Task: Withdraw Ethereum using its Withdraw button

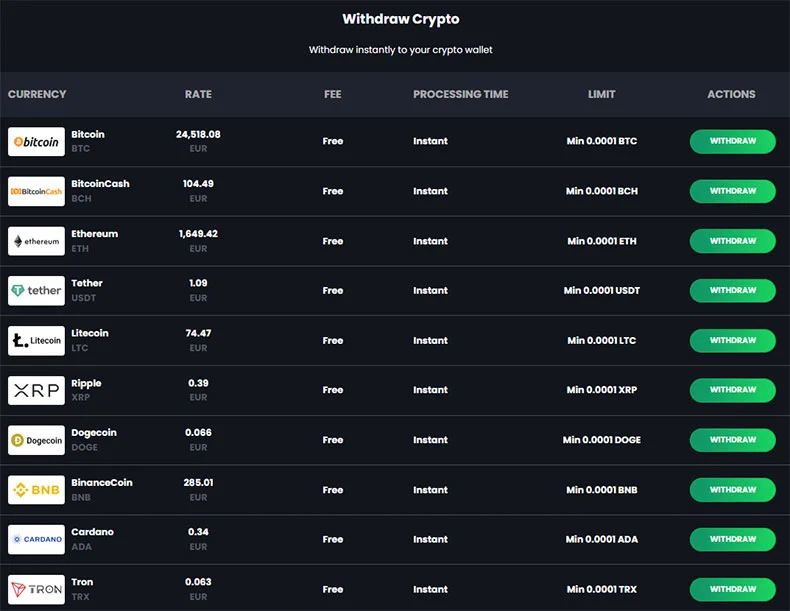Action: [x=733, y=241]
